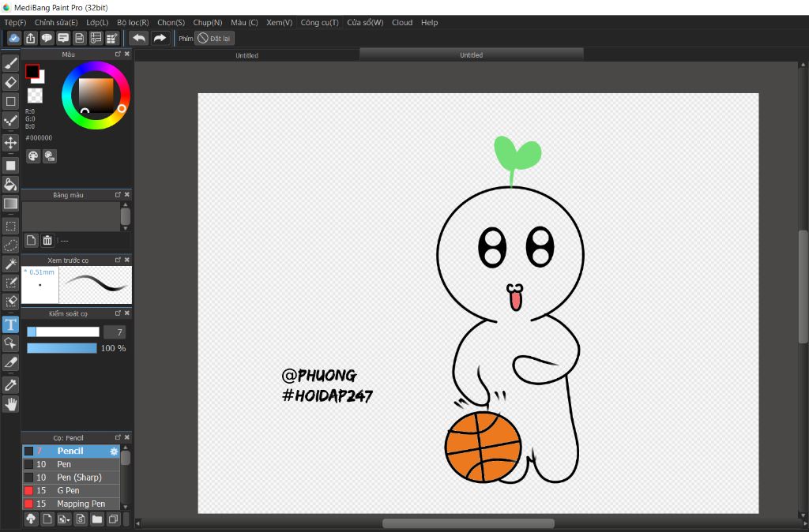Open the Tệp(F) menu

[15, 23]
